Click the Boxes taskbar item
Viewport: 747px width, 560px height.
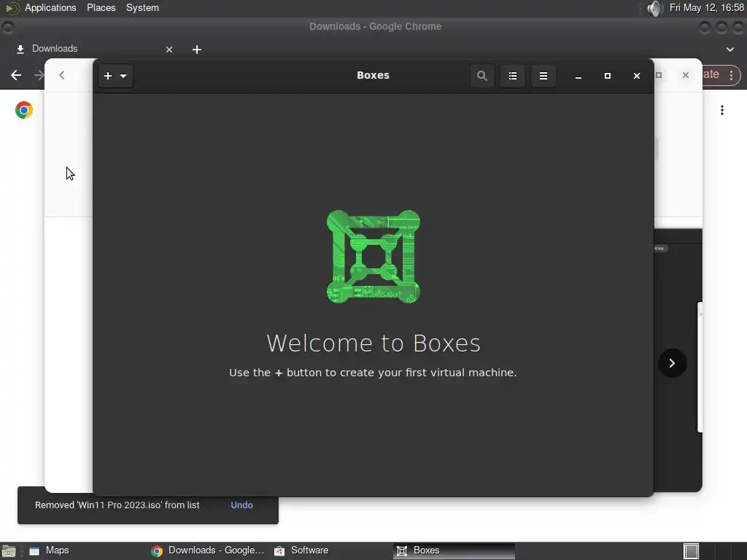pos(454,551)
